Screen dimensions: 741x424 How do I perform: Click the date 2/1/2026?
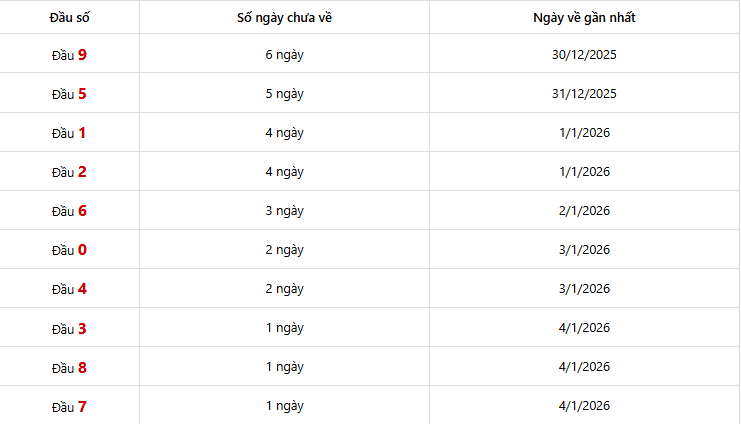pyautogui.click(x=585, y=211)
